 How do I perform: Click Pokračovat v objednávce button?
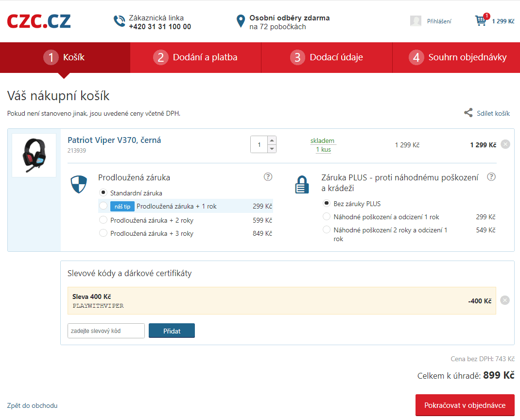465,405
